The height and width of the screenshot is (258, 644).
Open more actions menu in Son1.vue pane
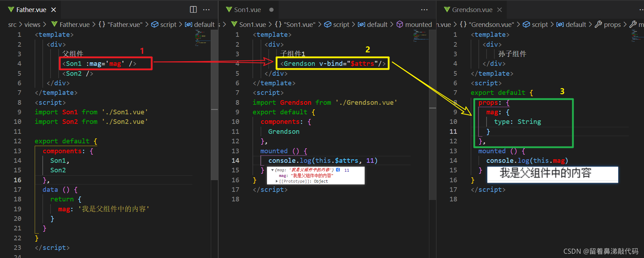coord(424,10)
